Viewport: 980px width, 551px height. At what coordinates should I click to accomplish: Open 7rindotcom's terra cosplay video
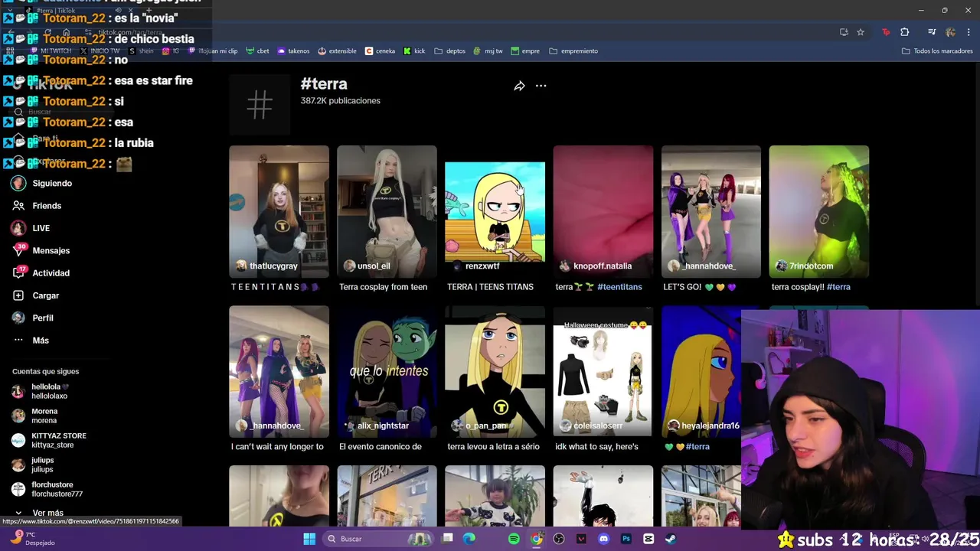point(819,211)
